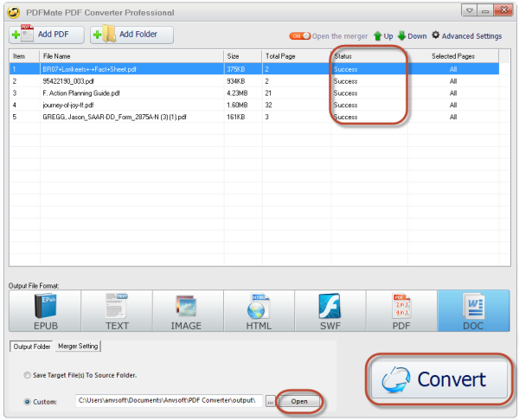
Task: Click Open to view the output folder
Action: coord(299,401)
